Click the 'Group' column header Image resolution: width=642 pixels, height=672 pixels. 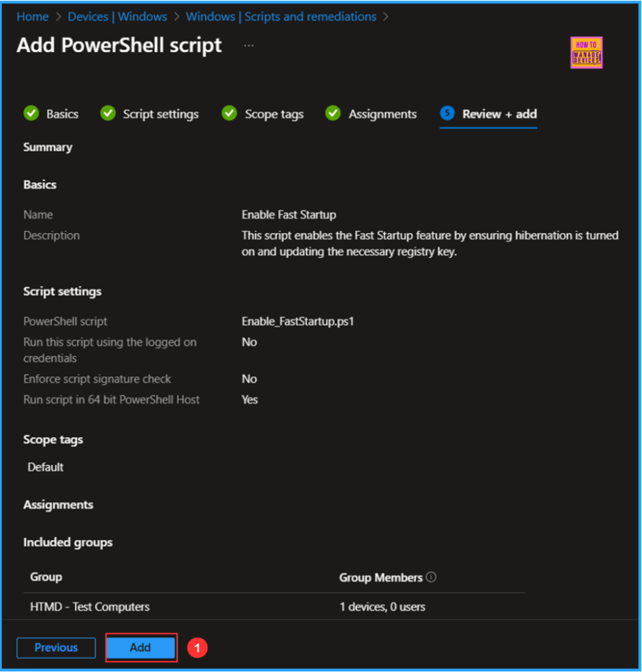coord(47,577)
